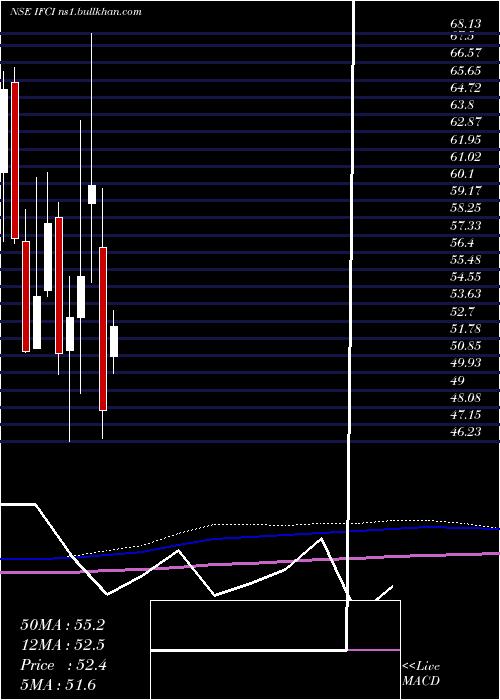Click the '50MA : 55.2' readout

coord(62,625)
